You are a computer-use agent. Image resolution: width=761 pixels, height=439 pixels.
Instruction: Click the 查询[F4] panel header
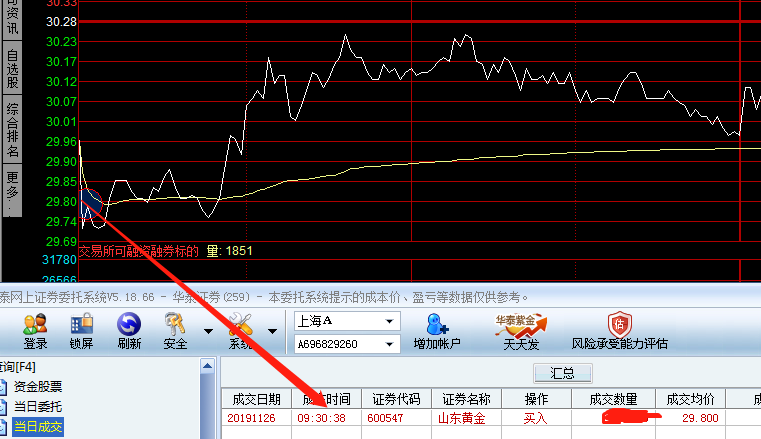pos(18,367)
